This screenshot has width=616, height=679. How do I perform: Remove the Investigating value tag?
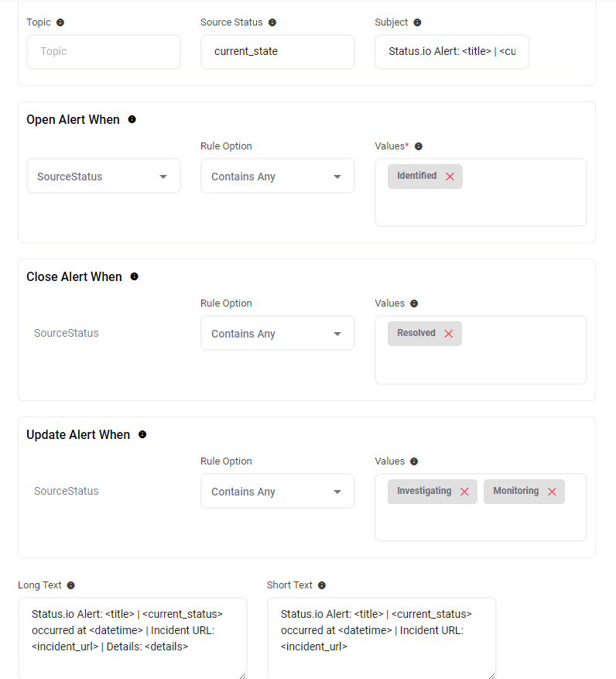click(x=464, y=492)
